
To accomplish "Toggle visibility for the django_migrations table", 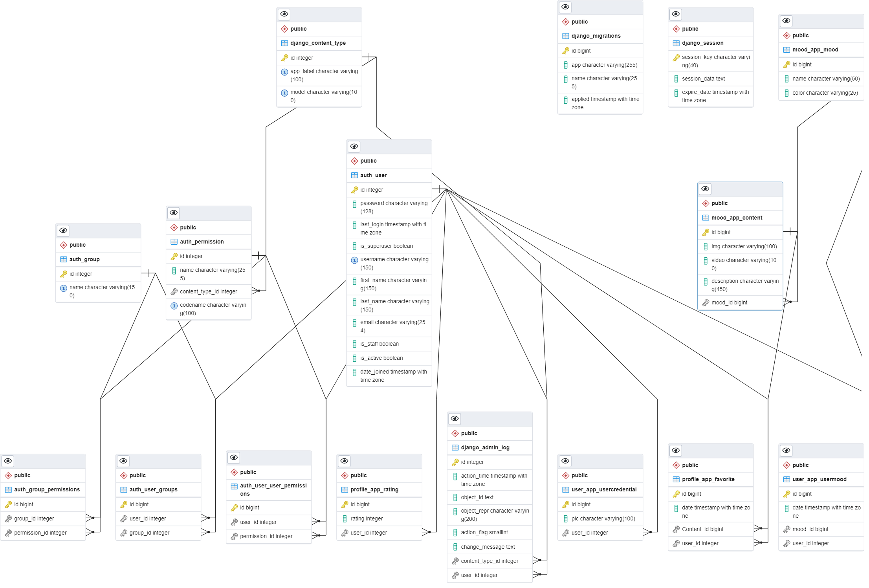I will point(565,7).
